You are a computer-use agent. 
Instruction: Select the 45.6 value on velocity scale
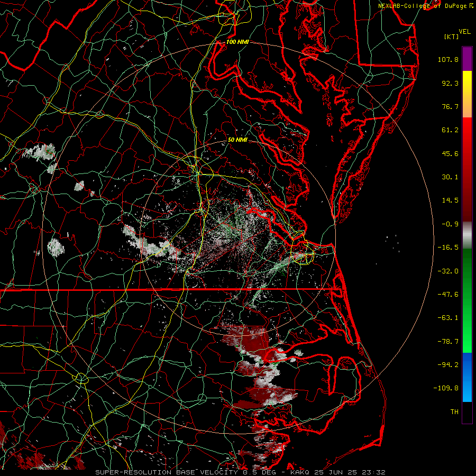coord(450,153)
